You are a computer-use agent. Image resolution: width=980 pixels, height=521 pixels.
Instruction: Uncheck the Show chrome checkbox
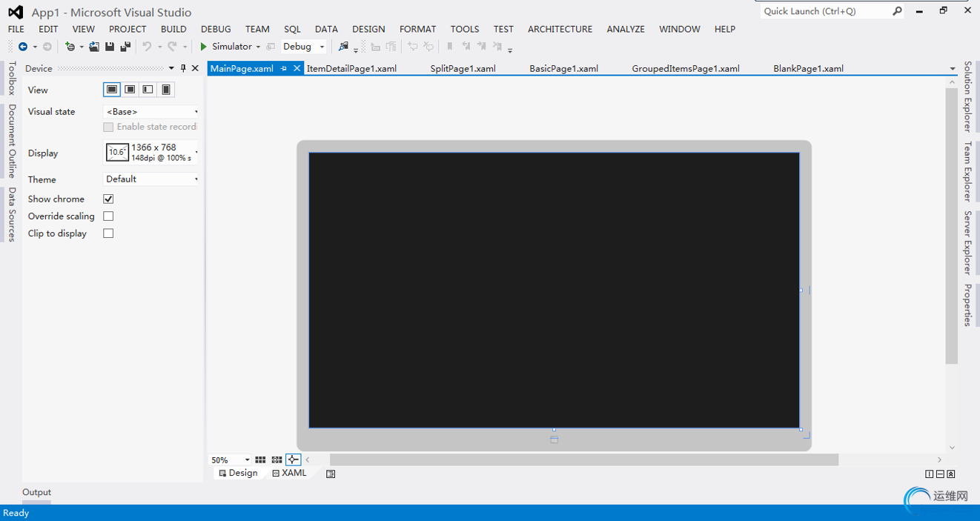click(108, 199)
